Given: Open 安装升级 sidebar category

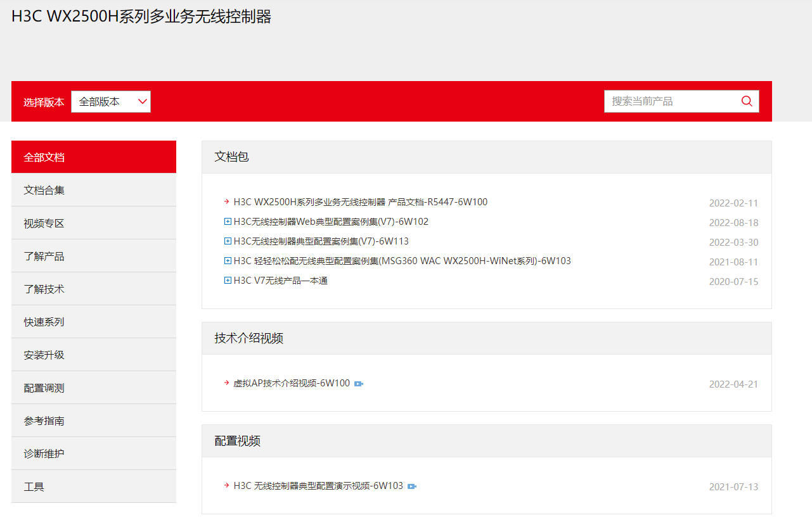Looking at the screenshot, I should point(94,355).
